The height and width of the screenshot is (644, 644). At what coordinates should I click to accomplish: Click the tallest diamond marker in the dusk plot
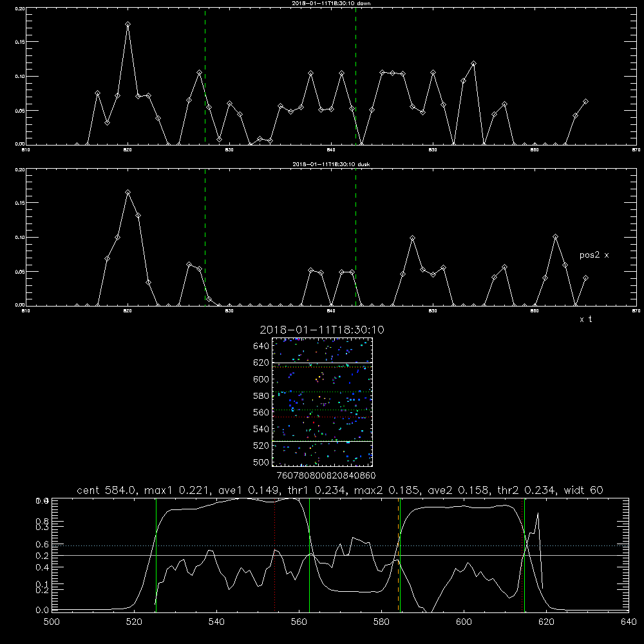pyautogui.click(x=128, y=192)
